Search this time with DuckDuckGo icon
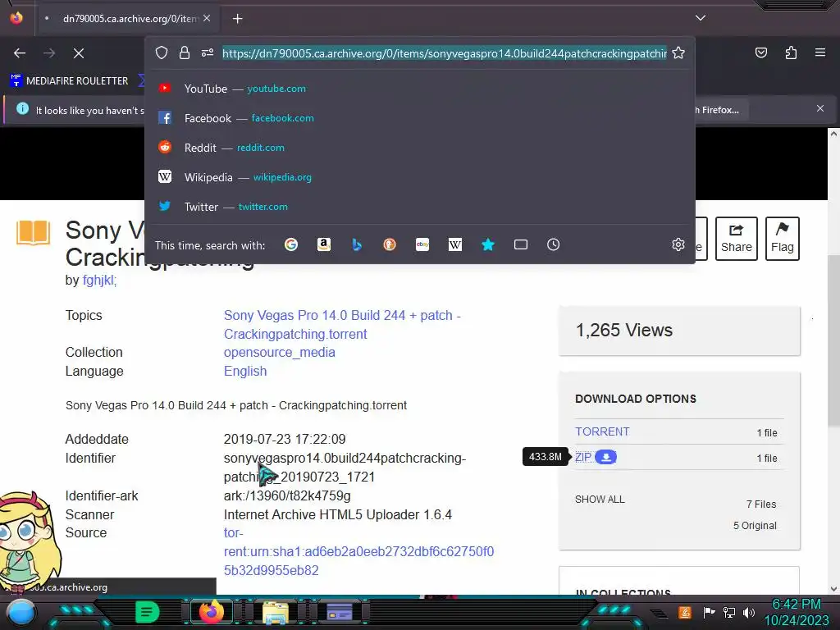Viewport: 840px width, 630px height. [390, 244]
